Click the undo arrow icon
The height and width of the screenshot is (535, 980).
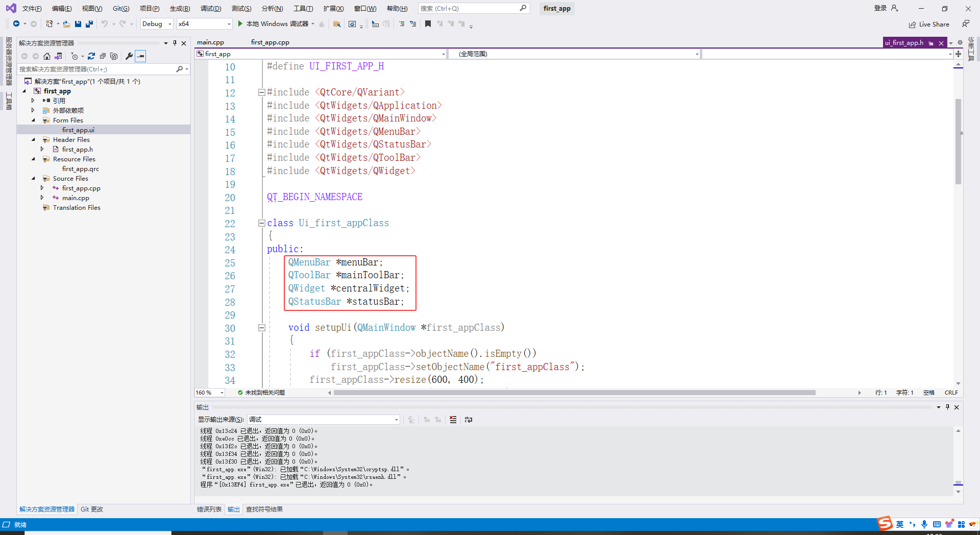[x=105, y=24]
